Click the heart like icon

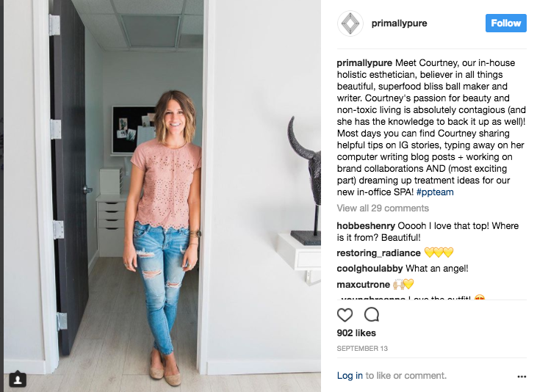pyautogui.click(x=345, y=315)
